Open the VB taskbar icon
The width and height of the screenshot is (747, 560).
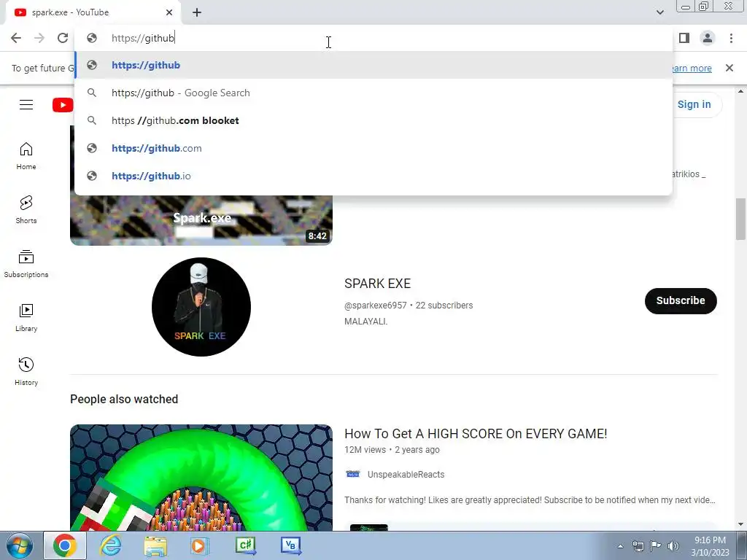coord(290,545)
